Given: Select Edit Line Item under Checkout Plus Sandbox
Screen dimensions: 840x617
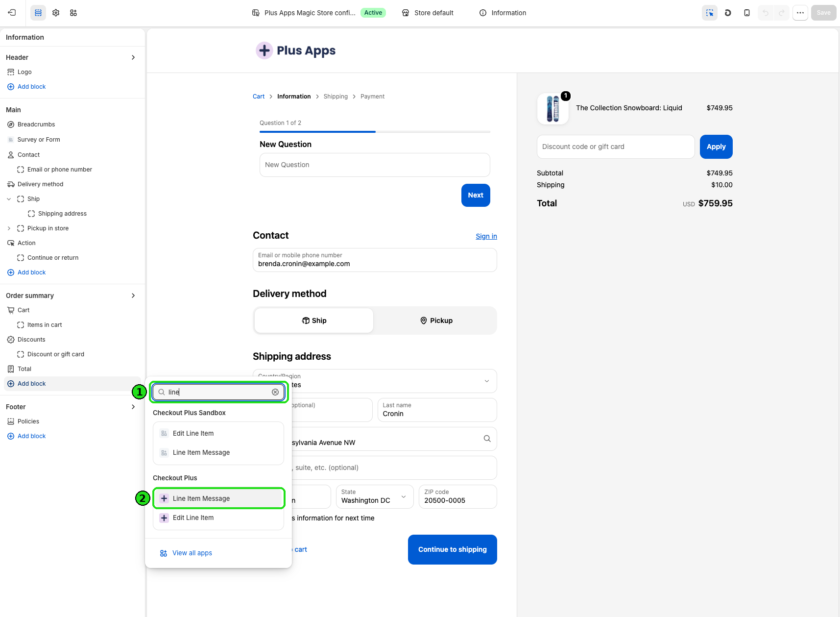Looking at the screenshot, I should [x=218, y=433].
